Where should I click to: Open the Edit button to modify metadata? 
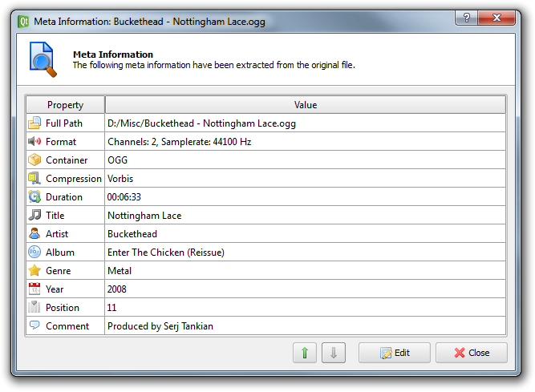[x=394, y=353]
